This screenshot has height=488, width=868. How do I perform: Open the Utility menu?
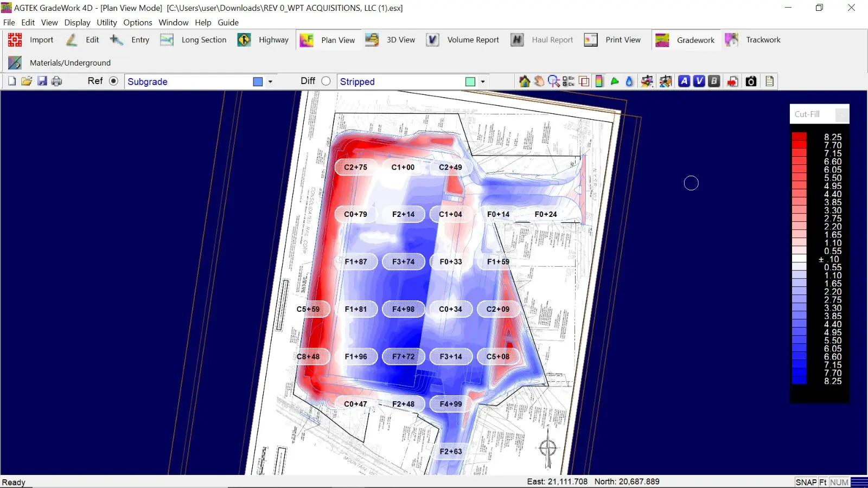pyautogui.click(x=106, y=22)
